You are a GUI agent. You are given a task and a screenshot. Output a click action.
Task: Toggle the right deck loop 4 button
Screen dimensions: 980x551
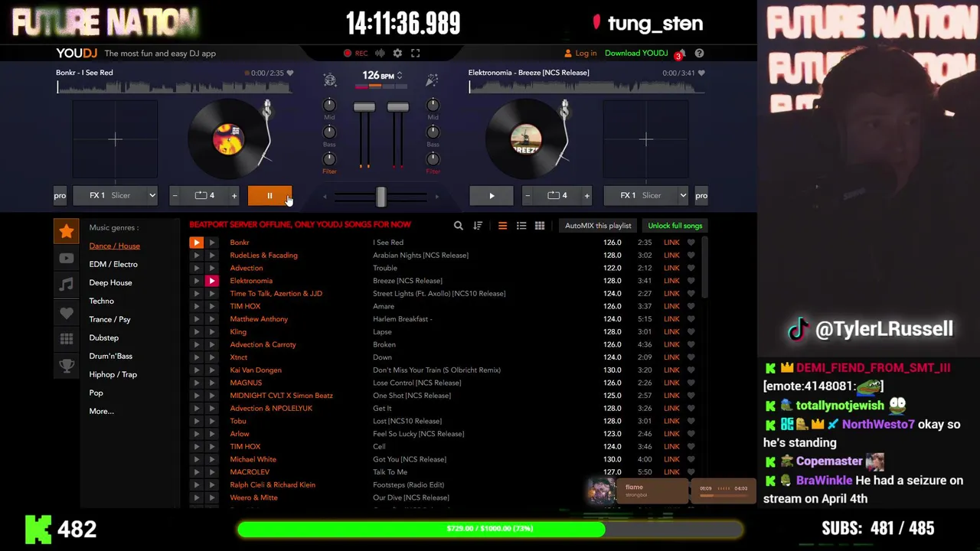click(x=557, y=196)
